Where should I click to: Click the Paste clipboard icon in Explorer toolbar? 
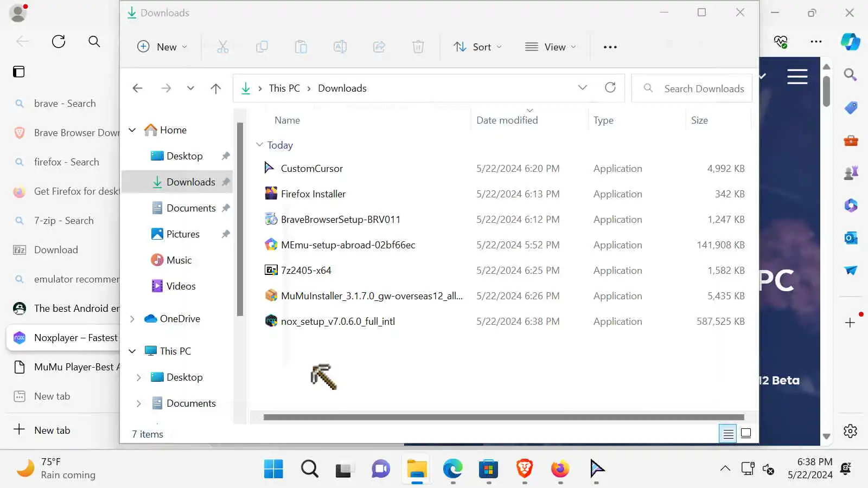[x=301, y=47]
